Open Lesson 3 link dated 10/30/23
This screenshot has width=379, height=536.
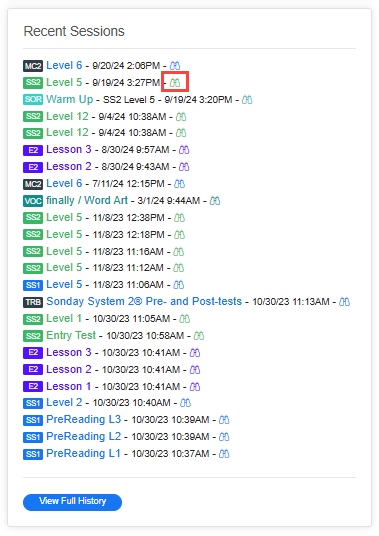coord(69,352)
